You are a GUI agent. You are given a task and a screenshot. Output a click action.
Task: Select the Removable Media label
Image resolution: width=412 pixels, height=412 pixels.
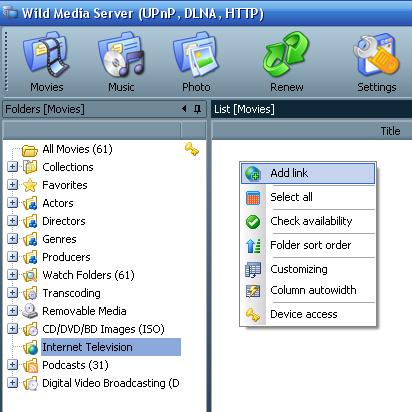[x=84, y=311]
